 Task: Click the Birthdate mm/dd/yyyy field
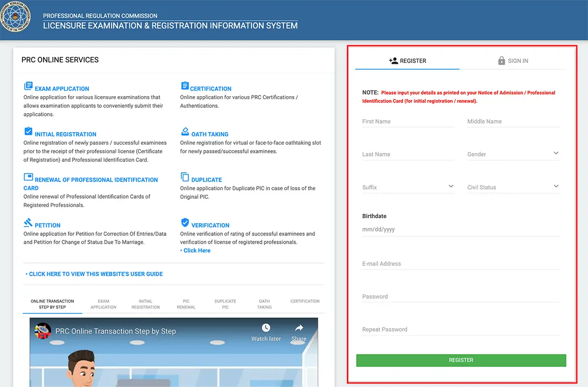pos(461,230)
